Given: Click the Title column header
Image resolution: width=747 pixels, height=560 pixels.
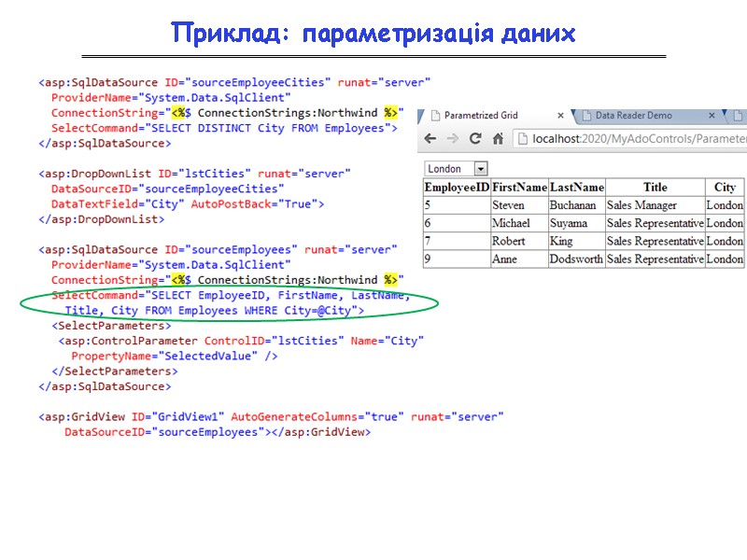Looking at the screenshot, I should point(655,188).
